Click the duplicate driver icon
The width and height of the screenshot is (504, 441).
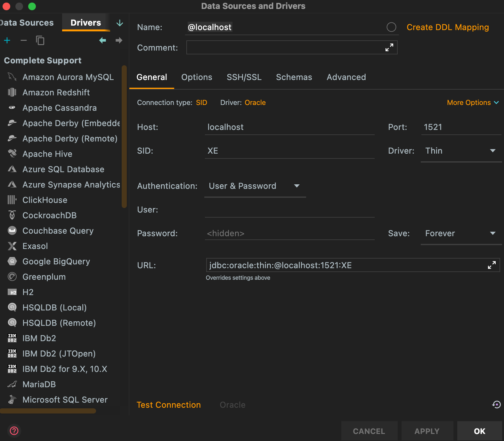[x=40, y=40]
